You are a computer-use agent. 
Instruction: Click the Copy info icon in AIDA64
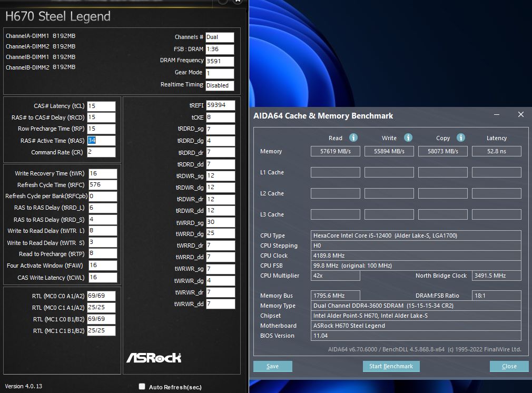(x=460, y=137)
